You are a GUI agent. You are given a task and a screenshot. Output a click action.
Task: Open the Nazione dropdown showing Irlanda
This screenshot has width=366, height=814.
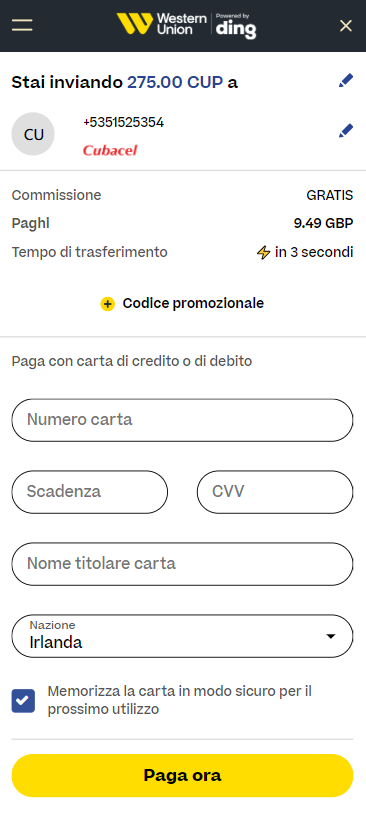182,636
